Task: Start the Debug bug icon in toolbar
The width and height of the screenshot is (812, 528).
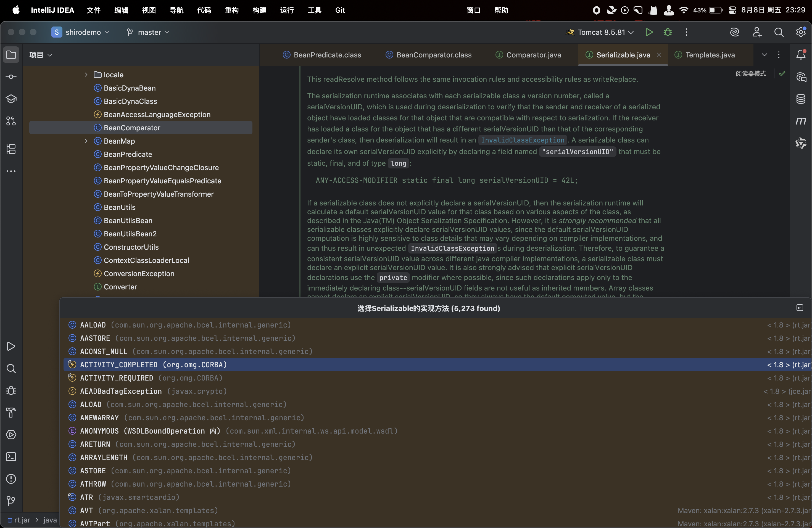Action: tap(668, 32)
